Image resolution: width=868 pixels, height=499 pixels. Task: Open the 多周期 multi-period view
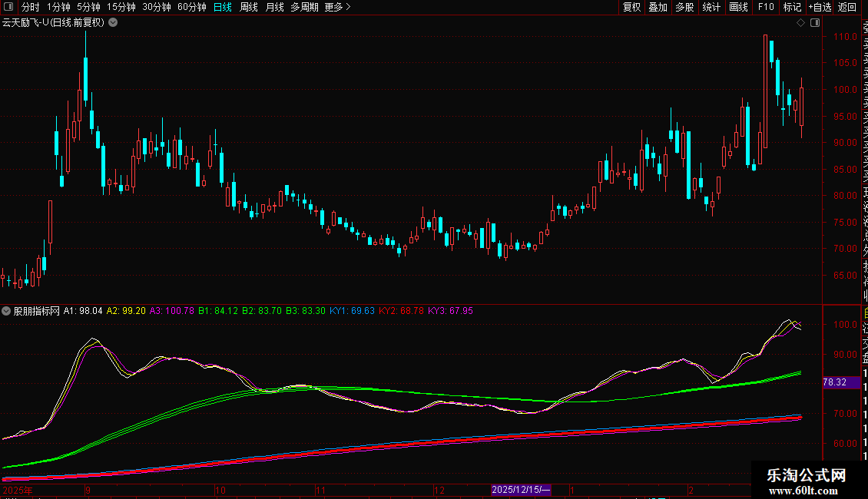(x=304, y=7)
